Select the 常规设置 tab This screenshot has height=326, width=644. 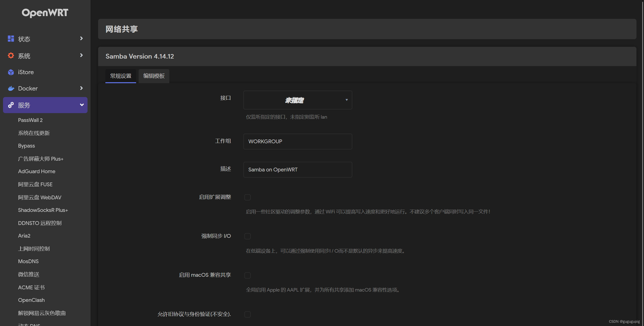tap(121, 76)
